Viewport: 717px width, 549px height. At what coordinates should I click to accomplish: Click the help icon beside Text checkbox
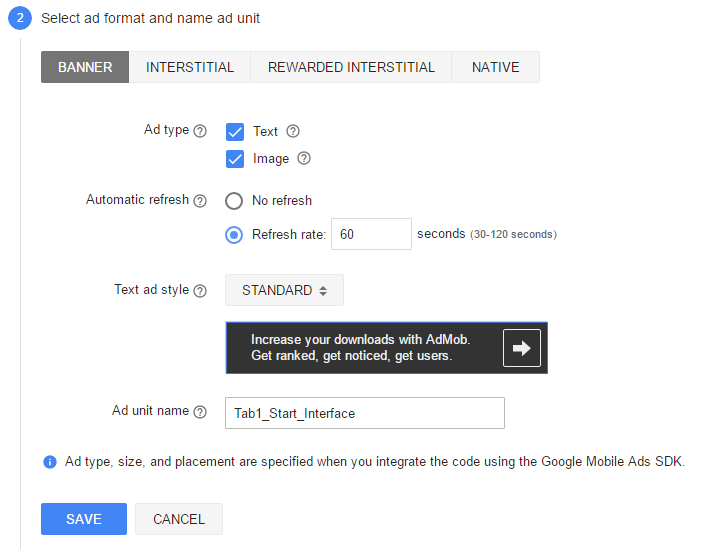[293, 131]
